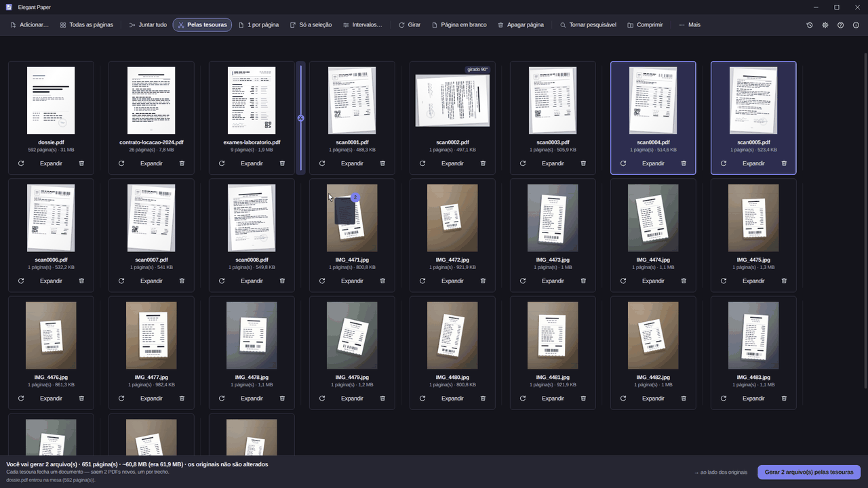Select Todas as páginas mode
Viewport: 868px width, 488px height.
86,25
